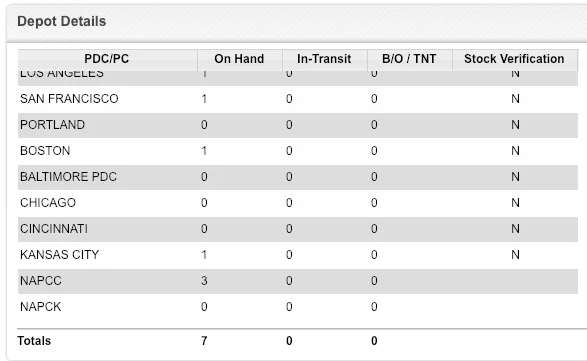This screenshot has height=361, width=587.
Task: Select the KANSAS CITY depot row
Action: (x=298, y=255)
